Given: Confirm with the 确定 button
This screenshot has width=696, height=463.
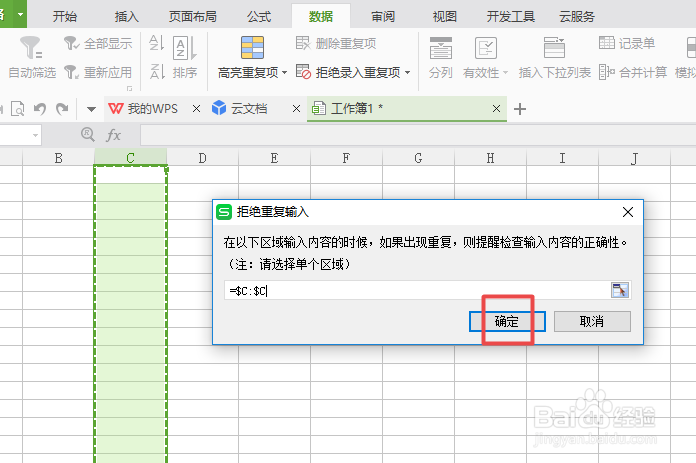Looking at the screenshot, I should click(507, 321).
